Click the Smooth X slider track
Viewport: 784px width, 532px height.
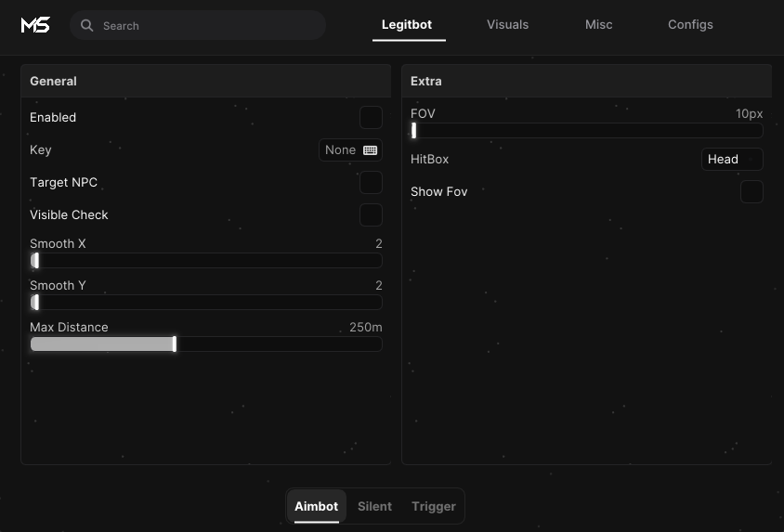(206, 260)
